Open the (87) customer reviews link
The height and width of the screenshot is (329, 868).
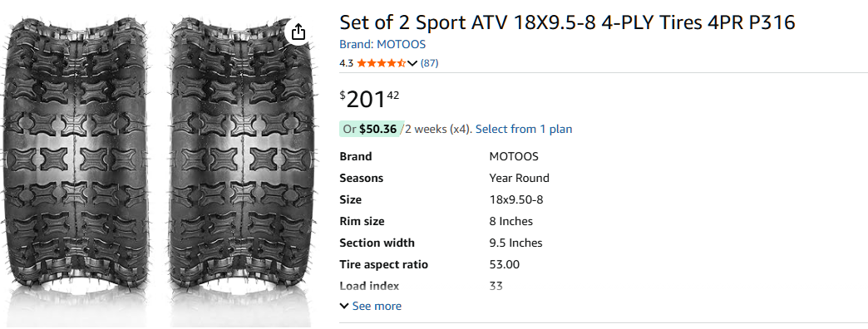(x=430, y=63)
